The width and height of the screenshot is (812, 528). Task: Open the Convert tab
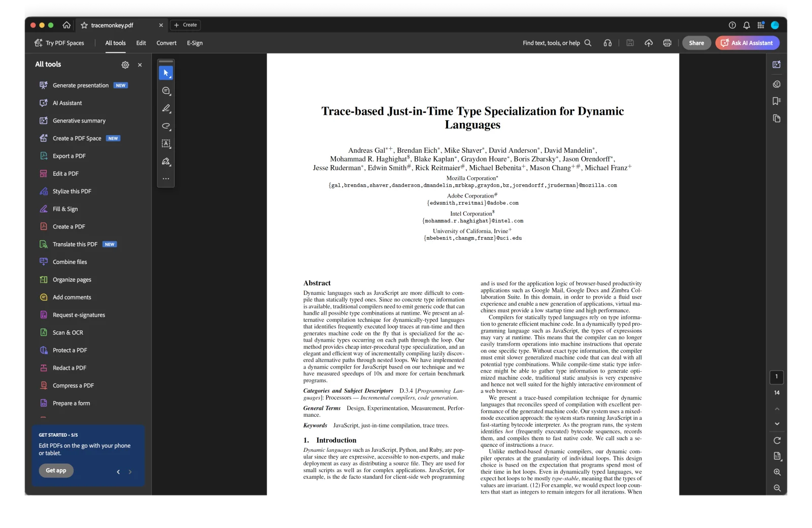click(x=166, y=43)
